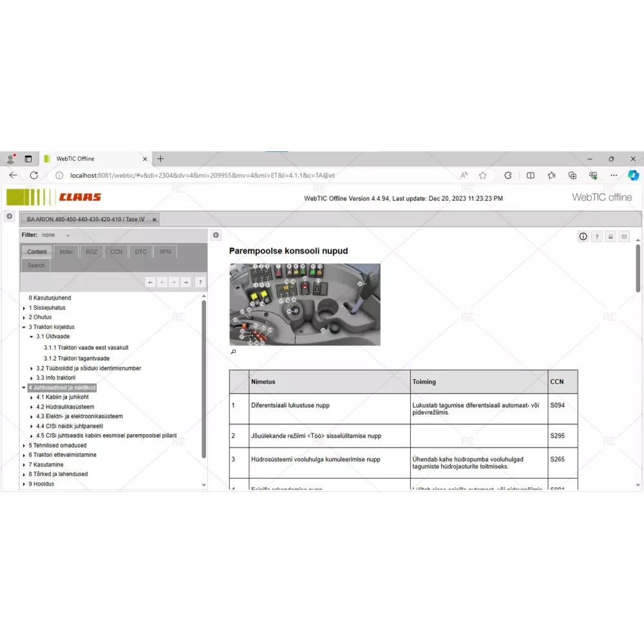Close the BA ARION document tab
The width and height of the screenshot is (644, 644).
click(x=154, y=220)
